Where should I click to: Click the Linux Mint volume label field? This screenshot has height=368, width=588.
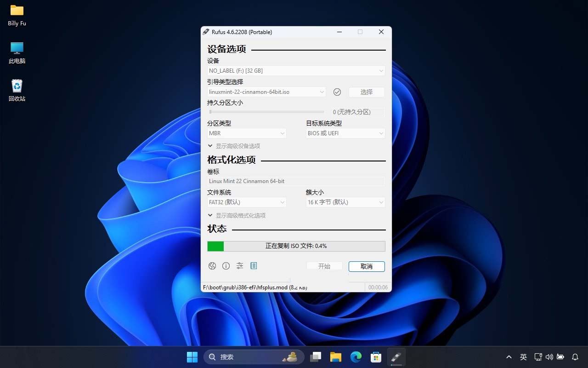coord(296,181)
